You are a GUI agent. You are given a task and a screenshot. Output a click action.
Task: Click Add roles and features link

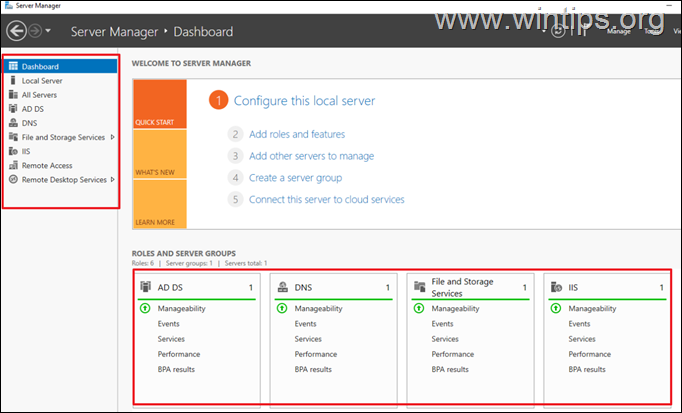tap(296, 134)
